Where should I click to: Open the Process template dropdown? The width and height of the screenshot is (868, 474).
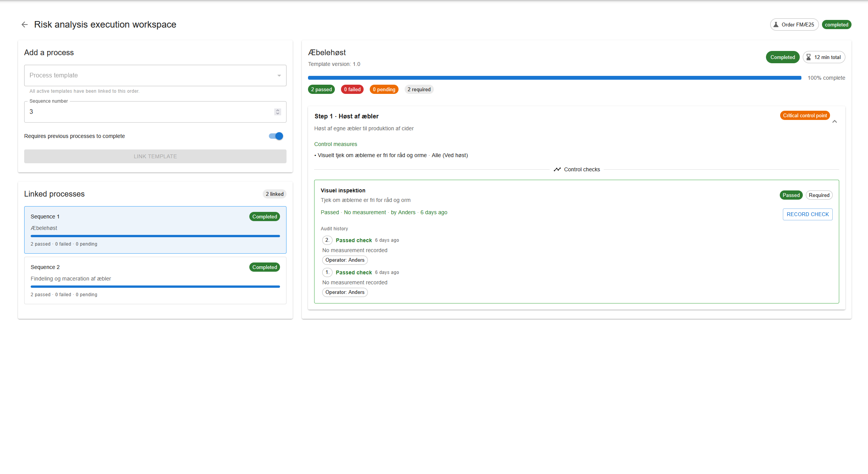pos(155,75)
